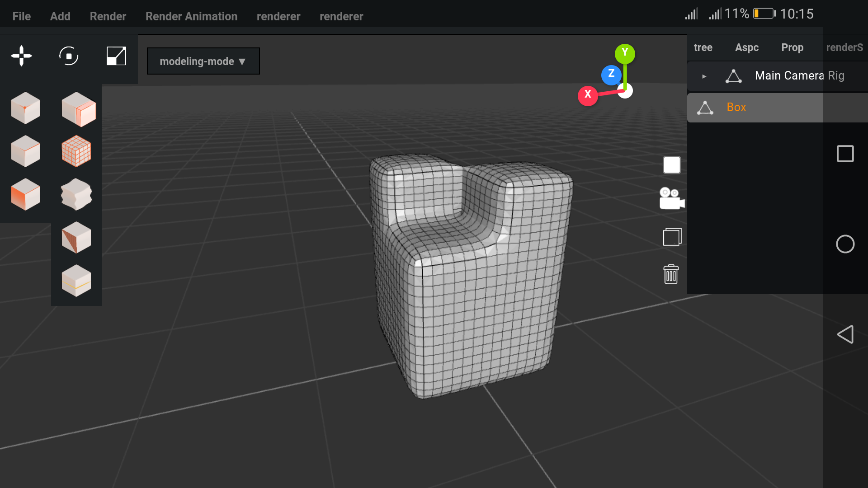Click the subdivide grid cube icon
This screenshot has height=488, width=868.
point(76,151)
